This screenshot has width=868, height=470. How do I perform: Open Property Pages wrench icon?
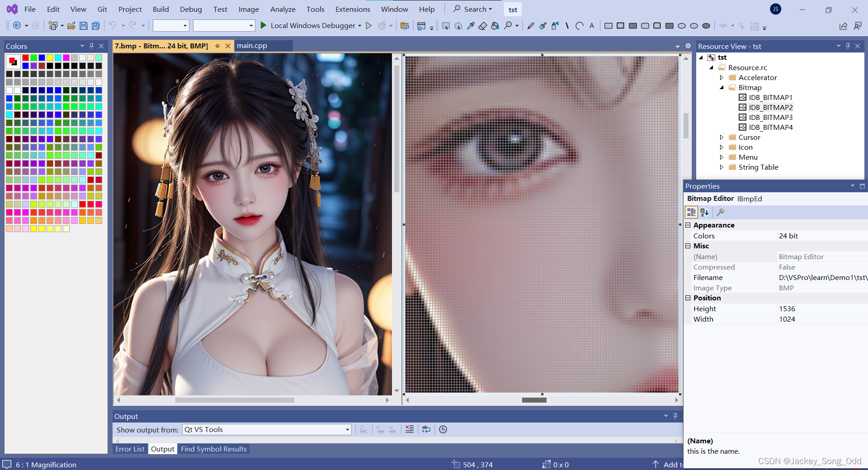click(721, 212)
